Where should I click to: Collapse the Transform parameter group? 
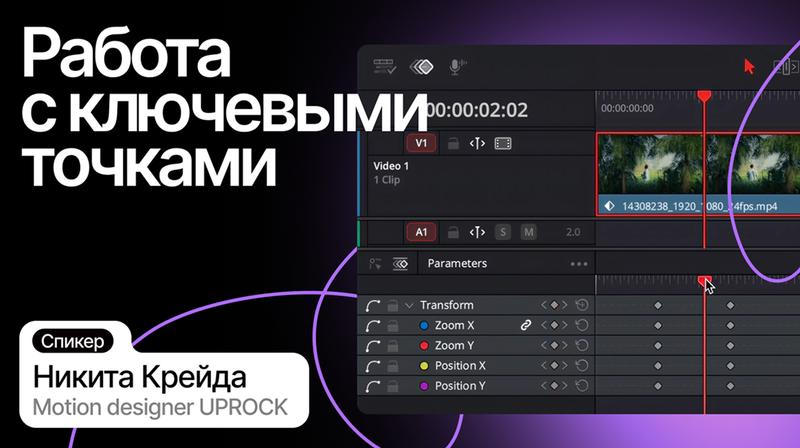[409, 306]
